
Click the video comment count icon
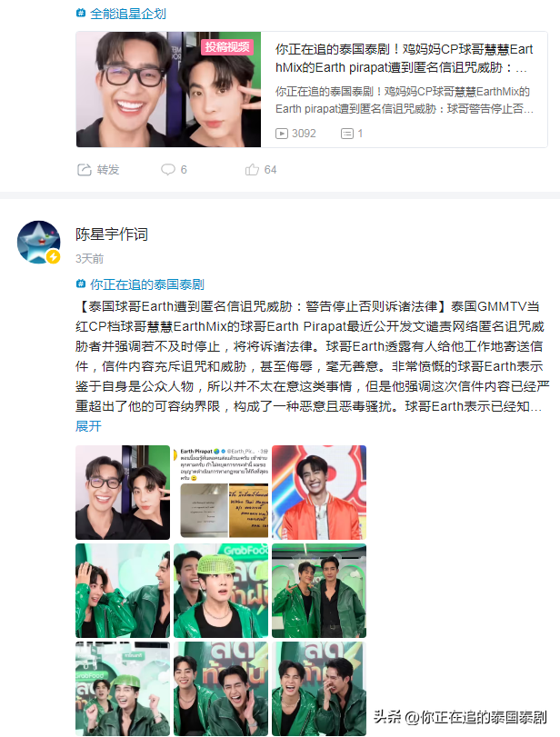tap(347, 134)
